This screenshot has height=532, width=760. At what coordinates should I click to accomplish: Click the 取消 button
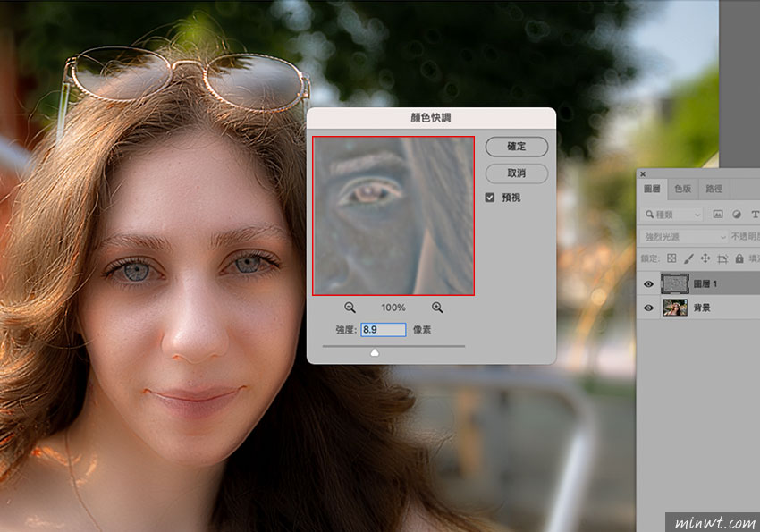pyautogui.click(x=517, y=173)
